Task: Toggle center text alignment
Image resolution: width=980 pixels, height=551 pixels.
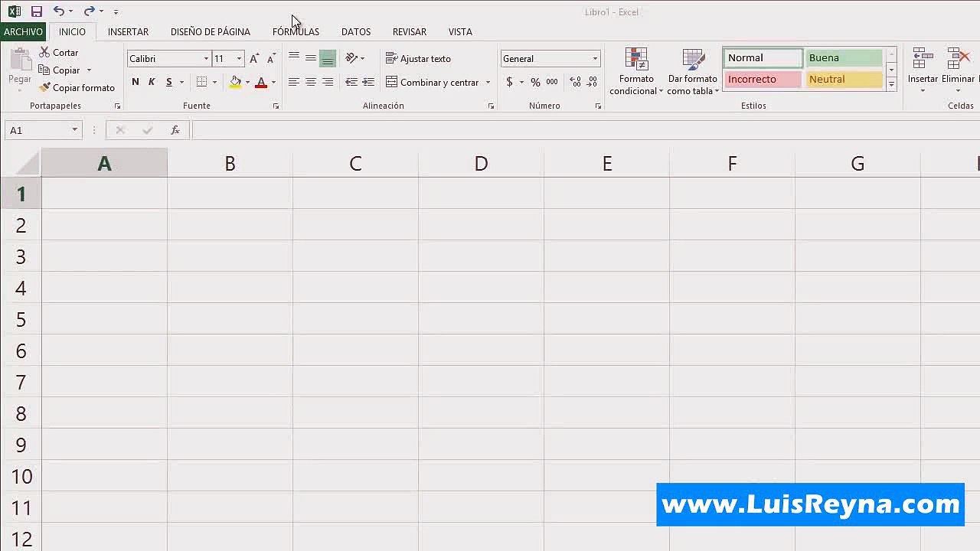Action: click(x=311, y=82)
